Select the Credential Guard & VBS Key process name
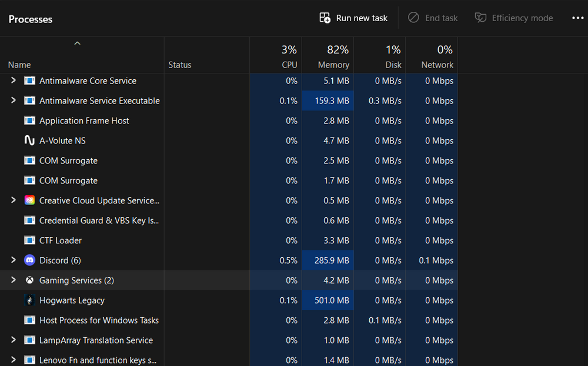The height and width of the screenshot is (366, 588). point(99,220)
